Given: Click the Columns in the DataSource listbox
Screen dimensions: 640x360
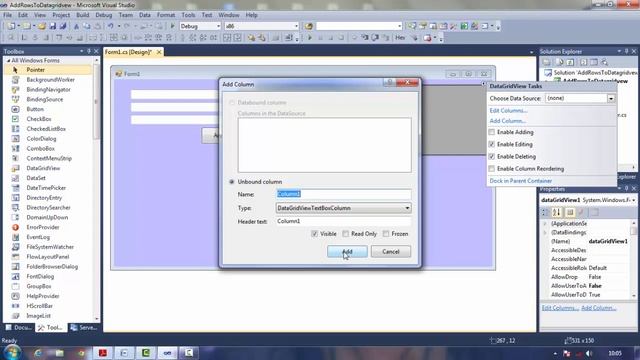Looking at the screenshot, I should pyautogui.click(x=324, y=145).
